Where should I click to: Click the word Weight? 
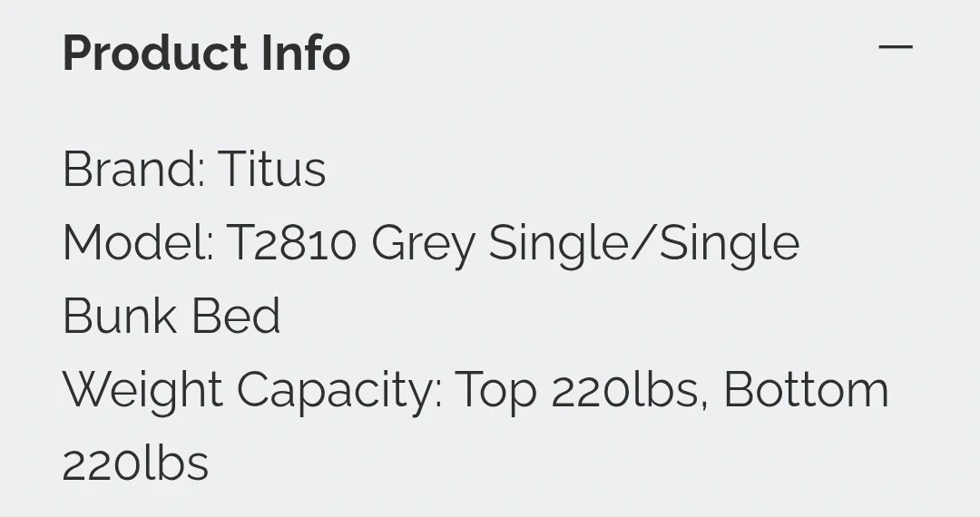pos(142,391)
